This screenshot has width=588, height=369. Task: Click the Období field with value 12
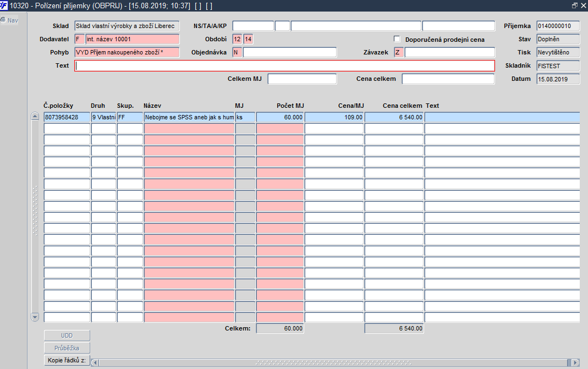point(238,39)
